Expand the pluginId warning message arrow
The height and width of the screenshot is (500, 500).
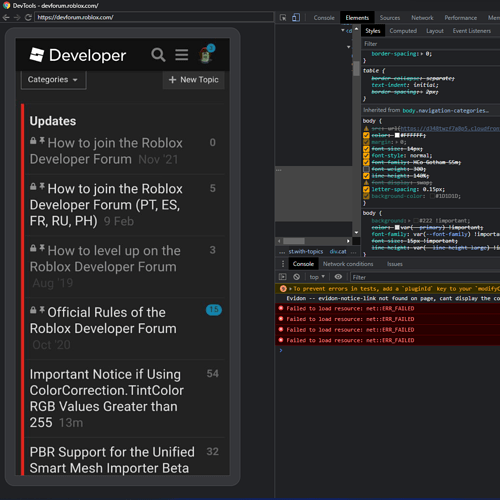point(290,289)
